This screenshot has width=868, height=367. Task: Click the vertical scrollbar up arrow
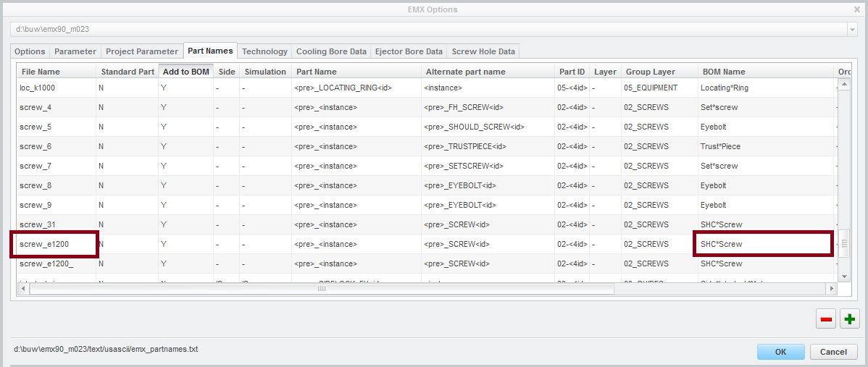tap(844, 84)
